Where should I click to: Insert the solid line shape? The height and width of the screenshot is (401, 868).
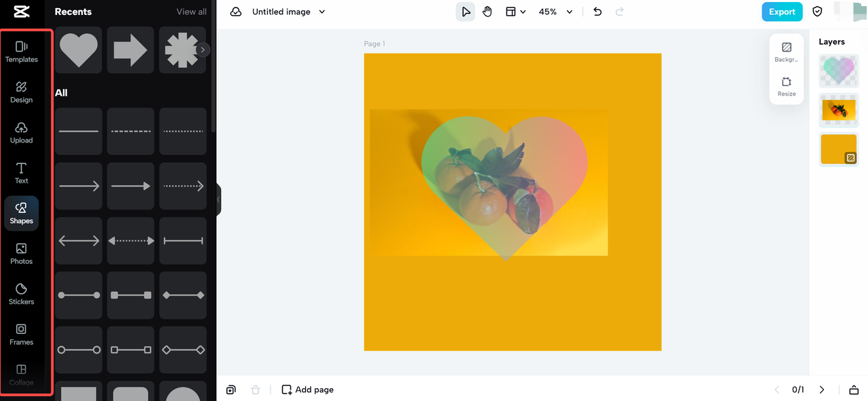(x=79, y=131)
